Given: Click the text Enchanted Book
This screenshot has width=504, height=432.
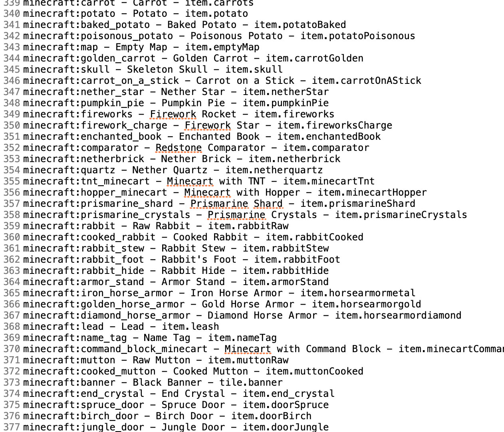Looking at the screenshot, I should pos(219,137).
